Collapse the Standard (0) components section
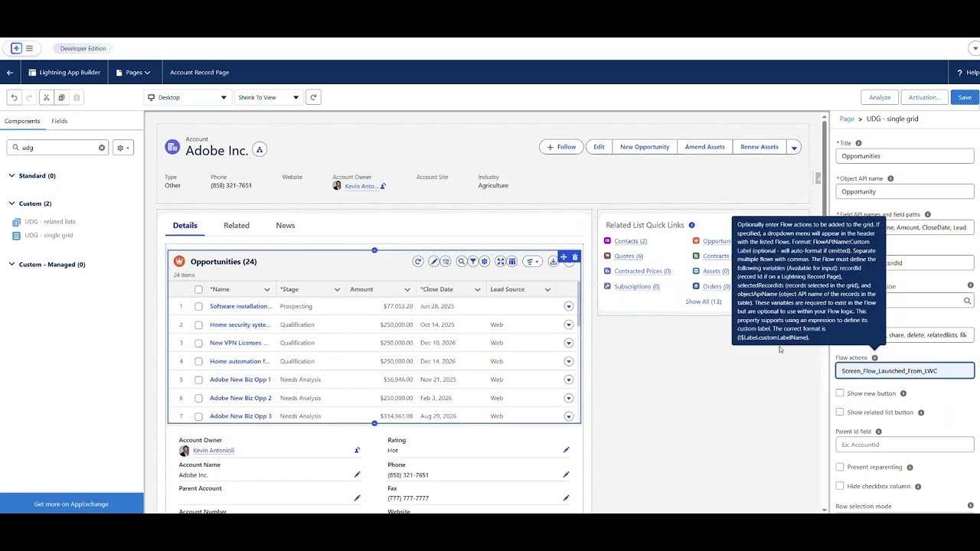Image resolution: width=980 pixels, height=551 pixels. (11, 176)
